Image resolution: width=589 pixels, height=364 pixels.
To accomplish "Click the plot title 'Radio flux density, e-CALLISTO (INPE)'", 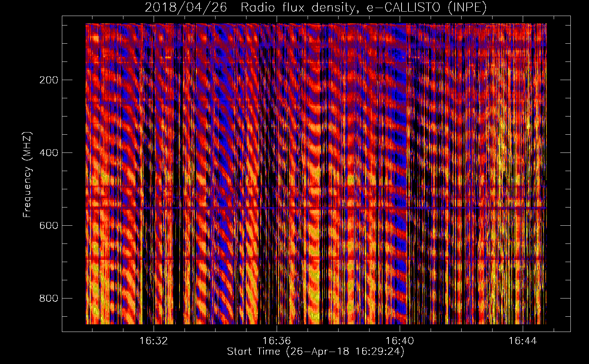I will click(364, 7).
